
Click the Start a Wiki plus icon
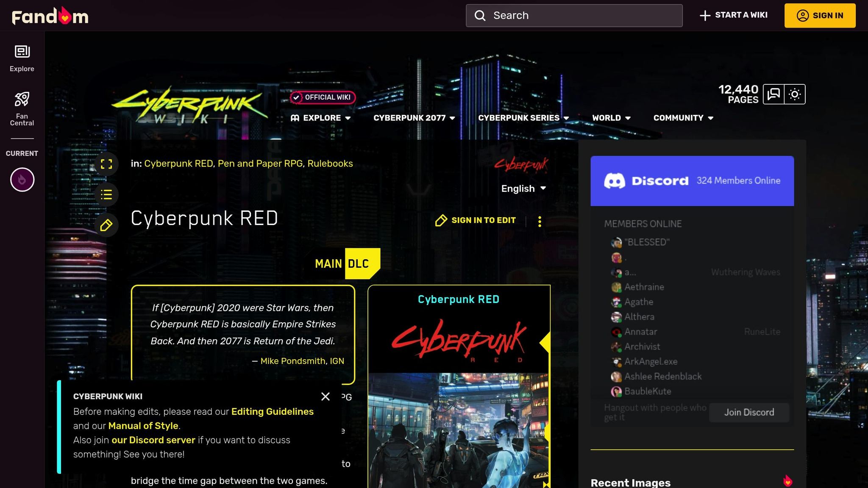(705, 16)
